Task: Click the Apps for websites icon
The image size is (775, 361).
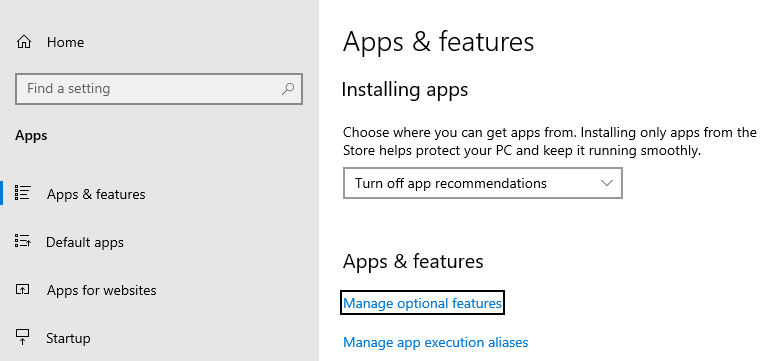Action: pos(23,289)
